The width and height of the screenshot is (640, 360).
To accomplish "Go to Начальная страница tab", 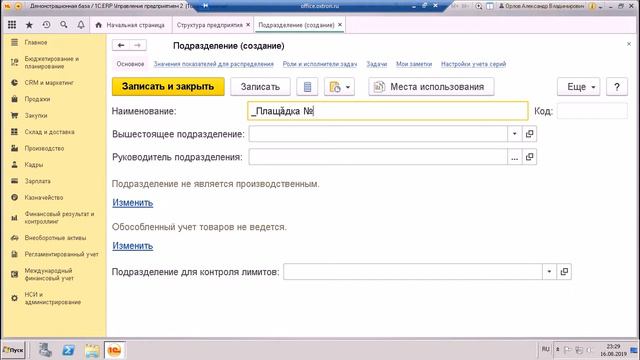I will coord(131,25).
